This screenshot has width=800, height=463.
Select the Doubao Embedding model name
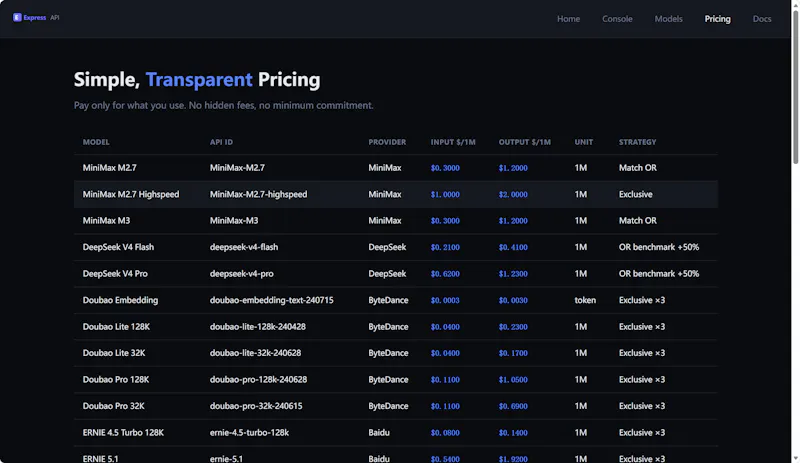click(120, 300)
